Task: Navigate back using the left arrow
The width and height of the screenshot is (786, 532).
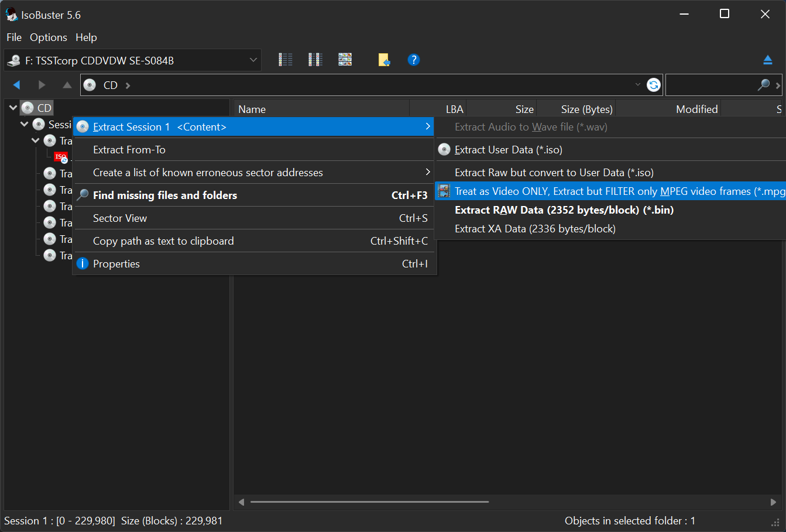Action: tap(16, 84)
